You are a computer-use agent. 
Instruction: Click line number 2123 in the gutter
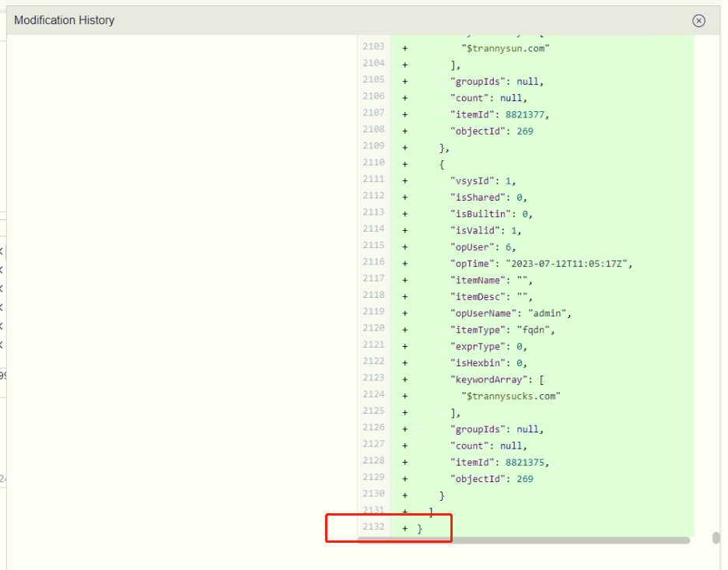(x=373, y=379)
